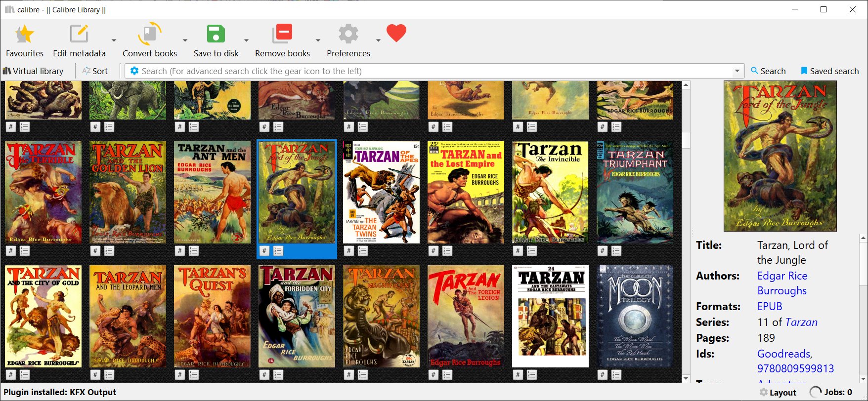Click the Tarzan series link
868x401 pixels.
pyautogui.click(x=801, y=322)
